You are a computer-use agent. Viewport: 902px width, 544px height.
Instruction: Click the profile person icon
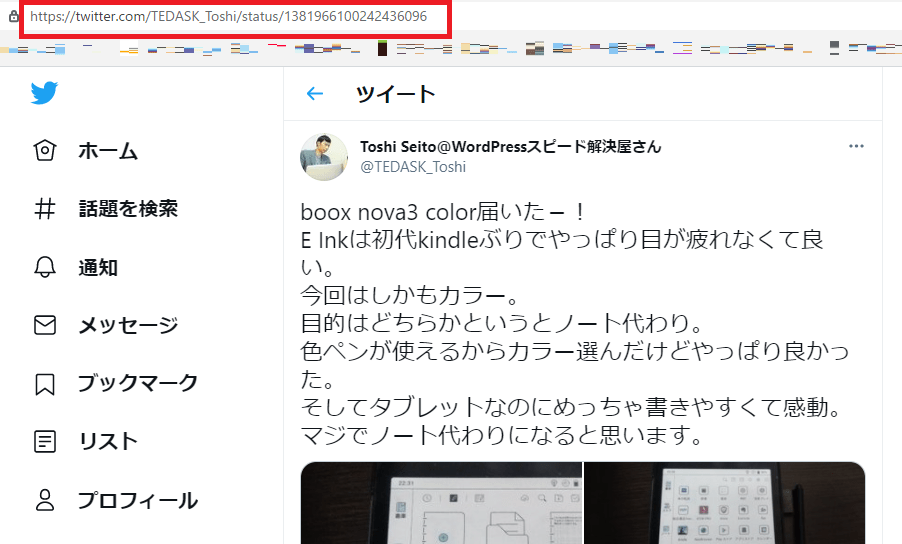pos(45,500)
